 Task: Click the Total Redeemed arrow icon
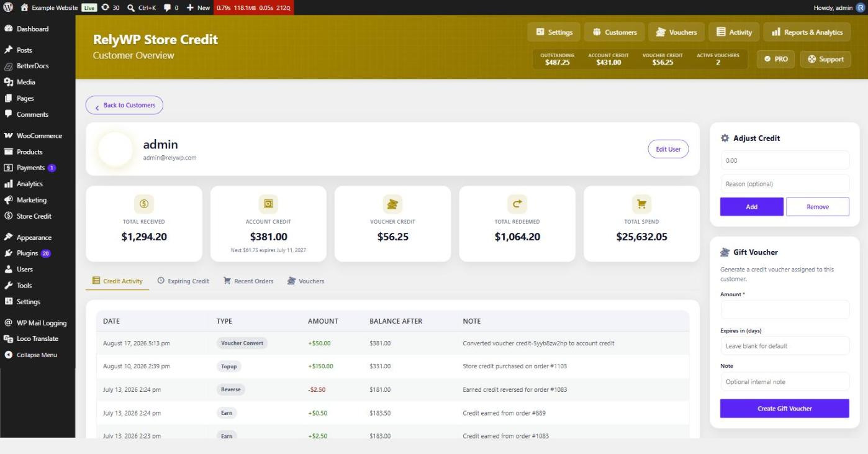[x=517, y=204]
